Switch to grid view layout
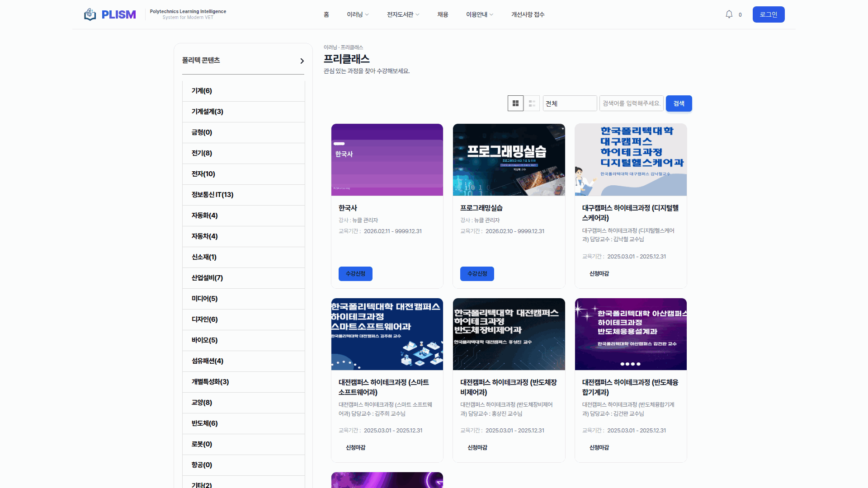 (x=515, y=103)
